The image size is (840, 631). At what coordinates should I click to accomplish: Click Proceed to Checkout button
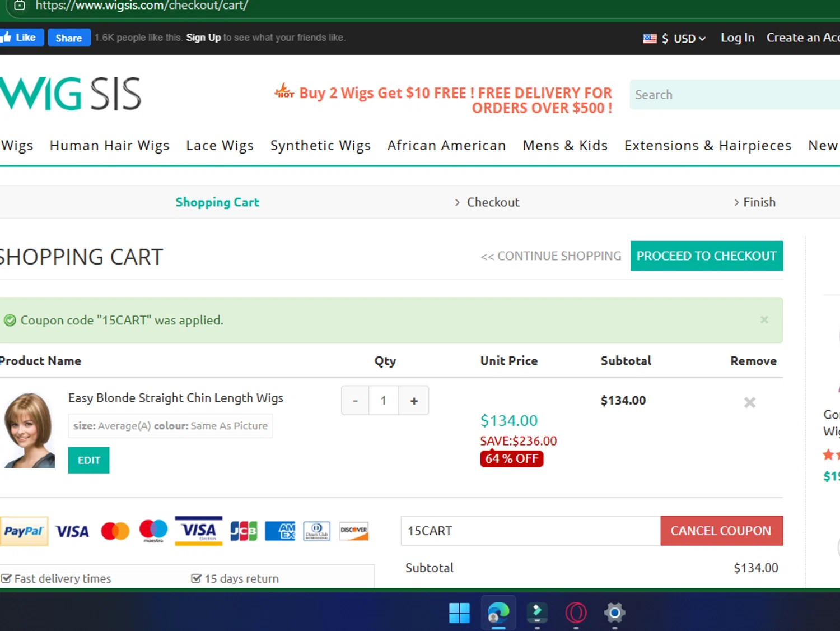point(707,256)
